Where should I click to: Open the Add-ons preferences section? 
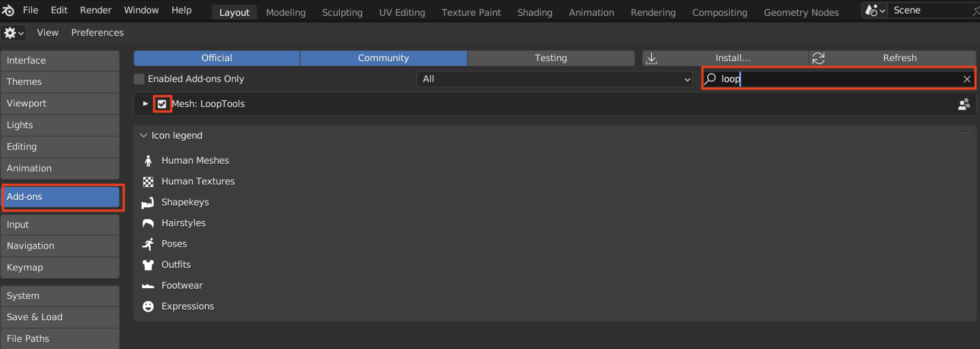click(x=60, y=197)
